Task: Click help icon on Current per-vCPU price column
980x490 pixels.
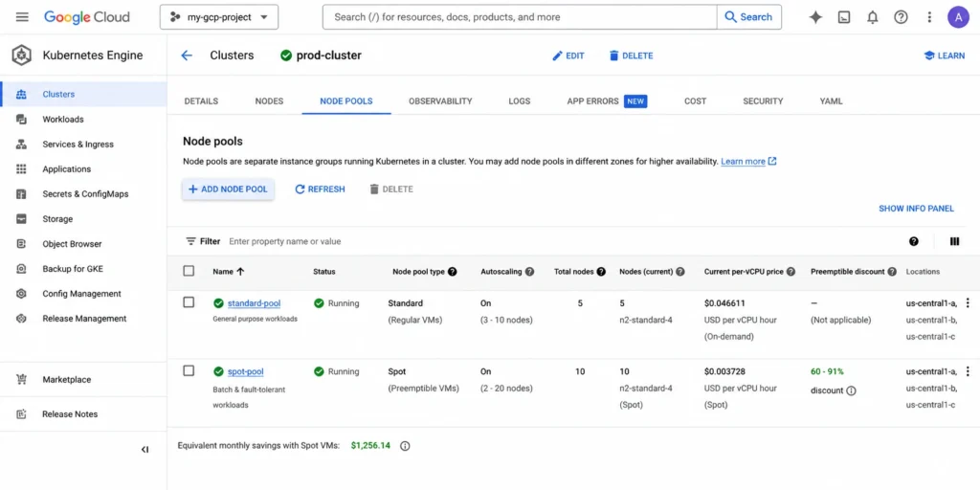Action: [791, 272]
